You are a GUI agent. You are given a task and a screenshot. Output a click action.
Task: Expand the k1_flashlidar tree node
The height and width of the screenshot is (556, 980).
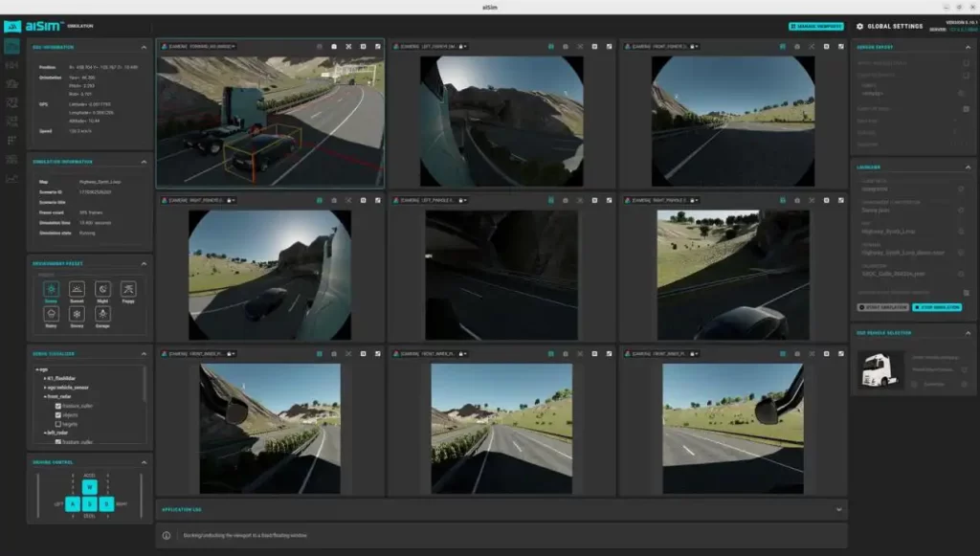coord(44,377)
